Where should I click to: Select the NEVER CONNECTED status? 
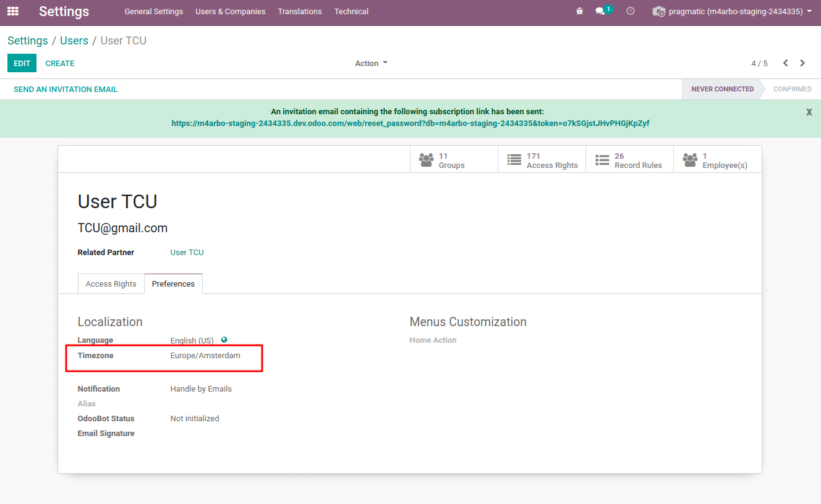[722, 89]
